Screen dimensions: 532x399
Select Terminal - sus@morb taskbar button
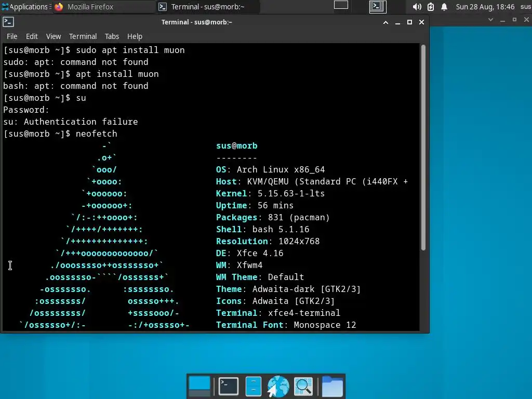[208, 7]
